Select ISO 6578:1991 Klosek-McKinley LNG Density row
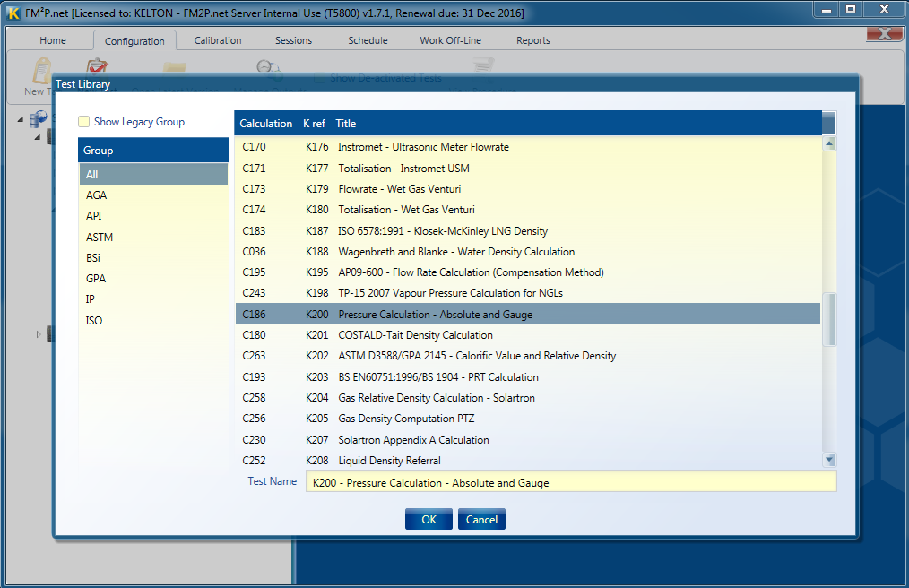 (x=528, y=230)
